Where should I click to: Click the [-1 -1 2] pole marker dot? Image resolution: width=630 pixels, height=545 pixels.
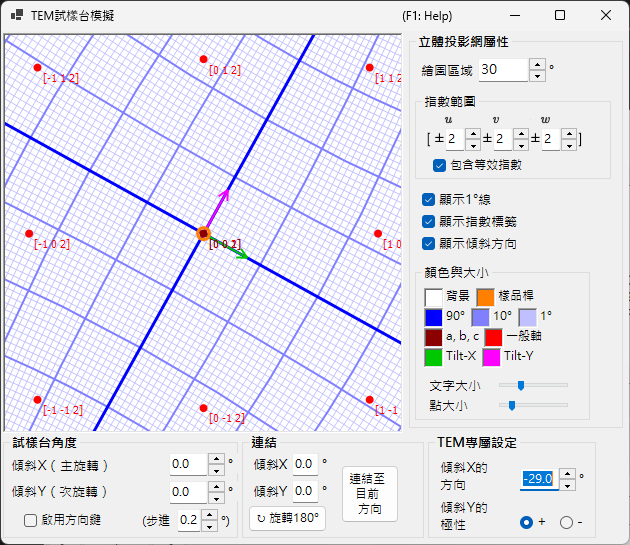(x=37, y=400)
